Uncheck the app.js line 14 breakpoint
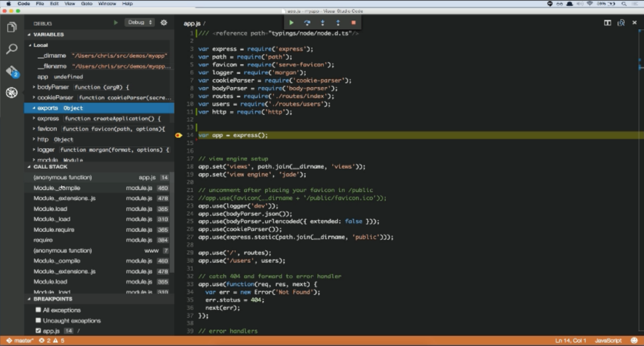This screenshot has width=644, height=346. pyautogui.click(x=38, y=331)
